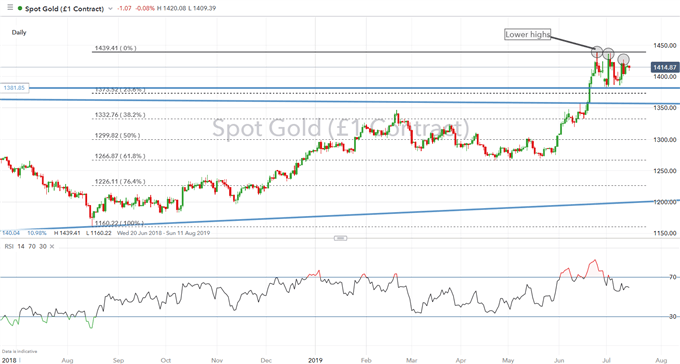
Task: Click the 1414.87 current price tag
Action: (x=664, y=68)
